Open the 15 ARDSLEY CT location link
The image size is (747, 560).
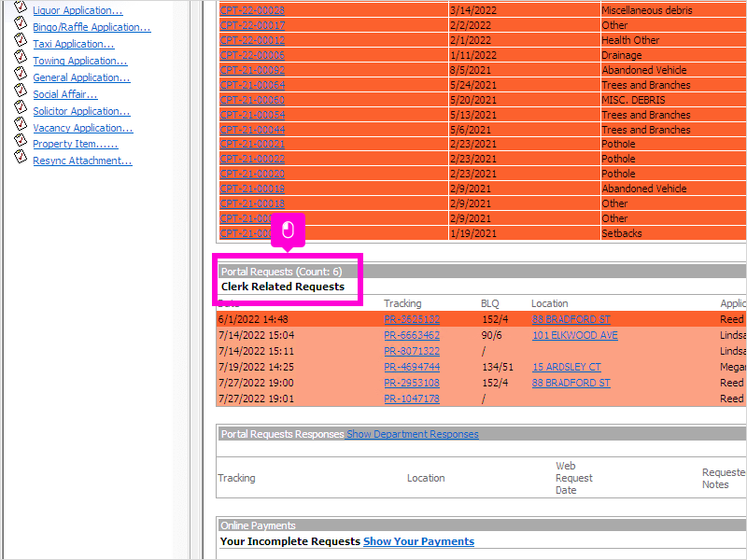(x=566, y=367)
